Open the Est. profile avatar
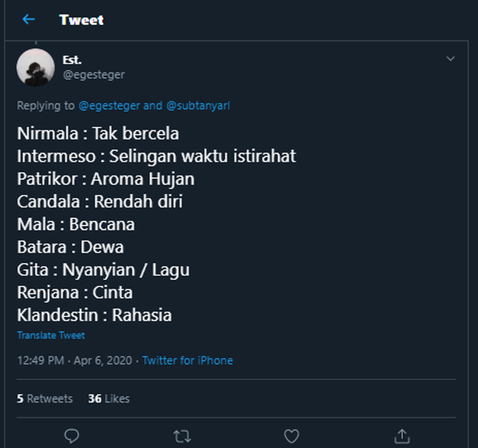478x448 pixels. pyautogui.click(x=36, y=68)
